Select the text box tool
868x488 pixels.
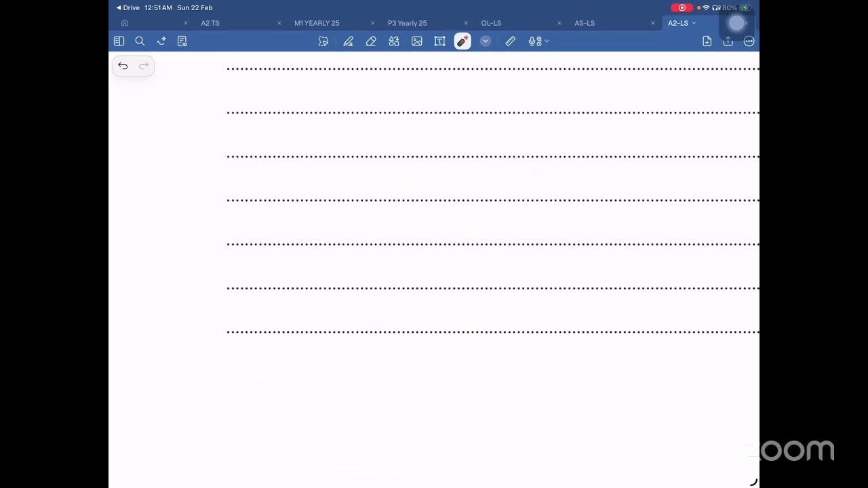(439, 41)
